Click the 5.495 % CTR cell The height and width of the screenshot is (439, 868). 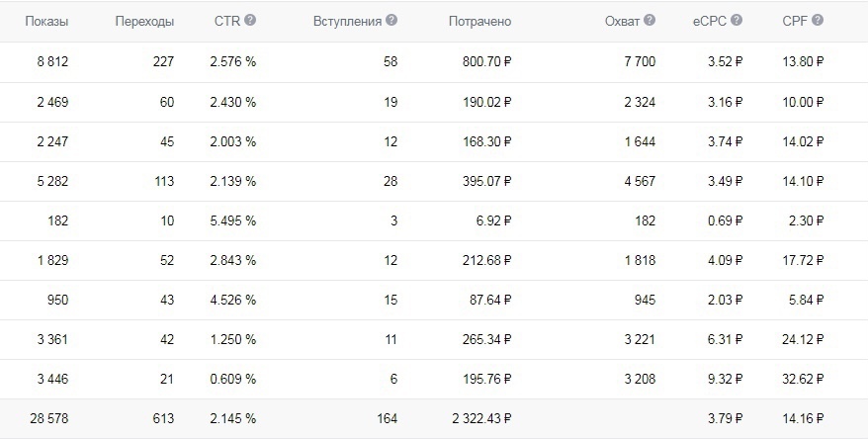pos(233,220)
